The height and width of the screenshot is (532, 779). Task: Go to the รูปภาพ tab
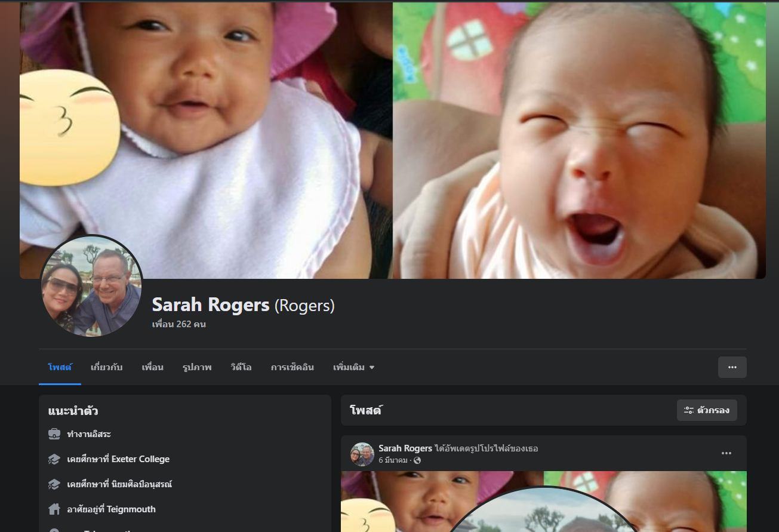point(197,367)
